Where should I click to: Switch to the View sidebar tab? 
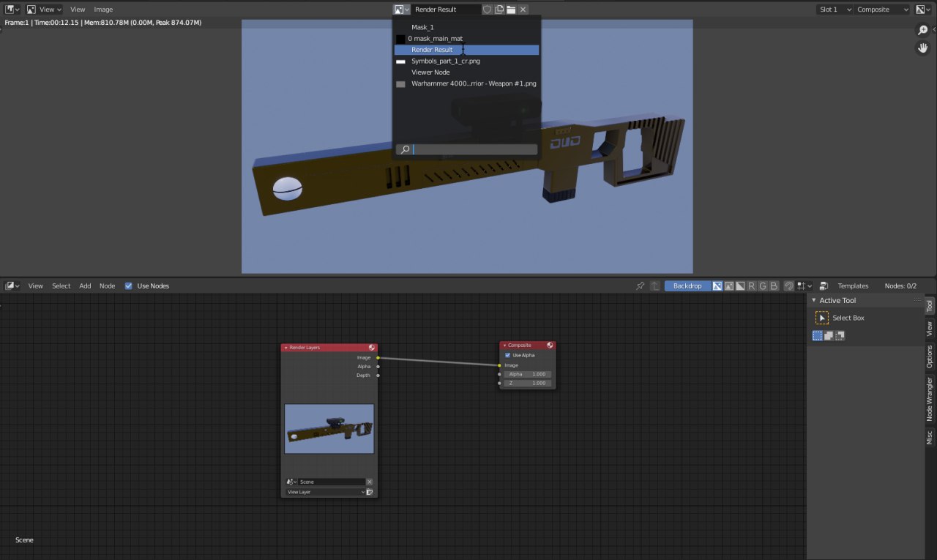[x=930, y=329]
